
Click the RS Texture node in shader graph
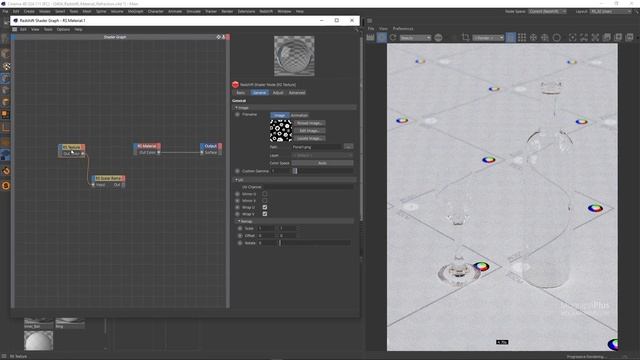(x=72, y=150)
